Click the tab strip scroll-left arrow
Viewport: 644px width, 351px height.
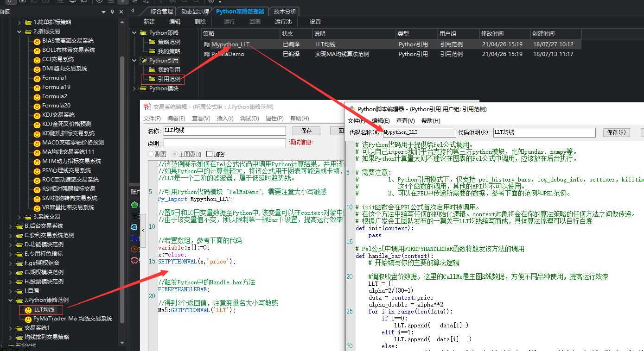[133, 11]
